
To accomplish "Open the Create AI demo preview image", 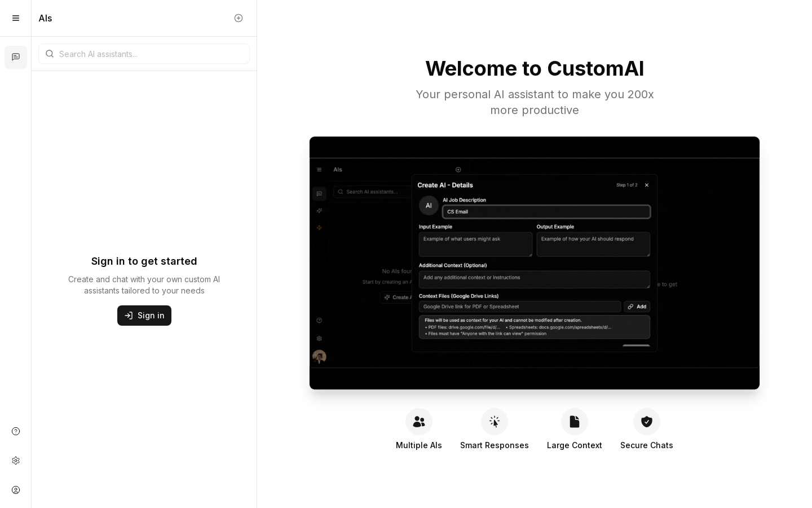I will click(535, 263).
